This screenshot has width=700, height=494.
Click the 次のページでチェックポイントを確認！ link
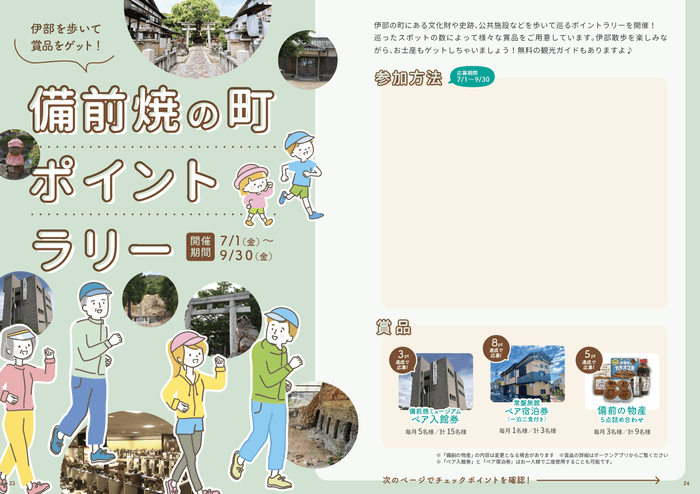coord(456,480)
